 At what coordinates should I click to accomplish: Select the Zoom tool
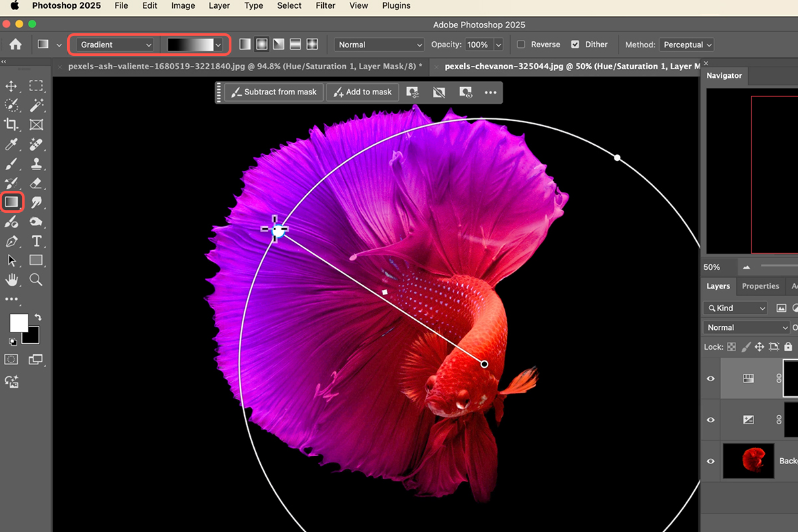[36, 280]
